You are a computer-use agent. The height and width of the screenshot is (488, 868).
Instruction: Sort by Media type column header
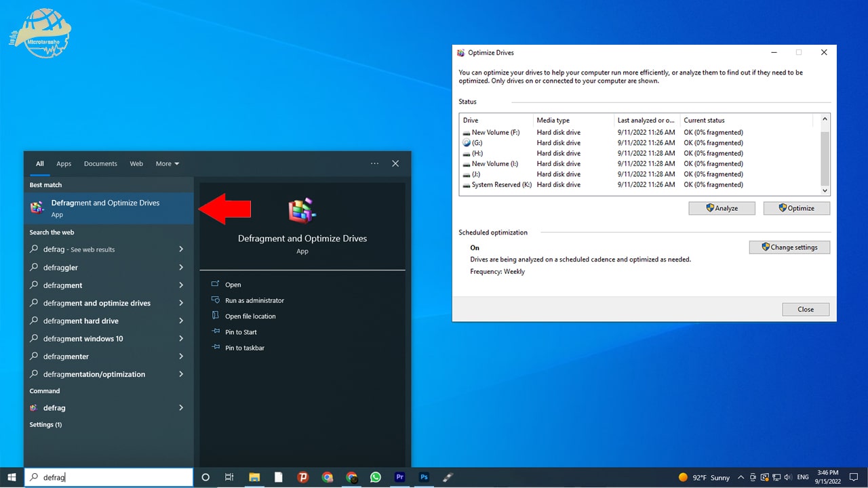574,120
